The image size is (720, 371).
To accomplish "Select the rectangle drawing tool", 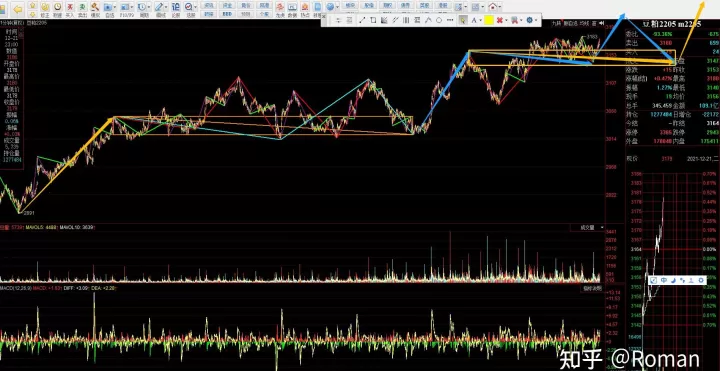I will (x=373, y=20).
